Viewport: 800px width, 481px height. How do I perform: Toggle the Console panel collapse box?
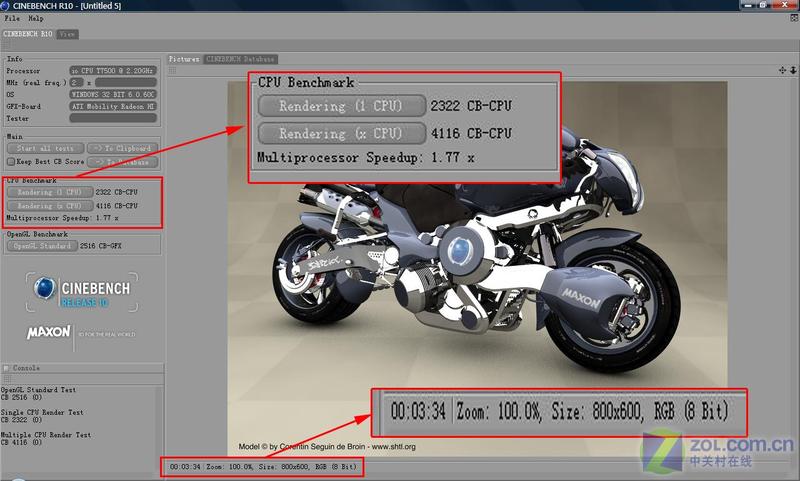(x=6, y=368)
